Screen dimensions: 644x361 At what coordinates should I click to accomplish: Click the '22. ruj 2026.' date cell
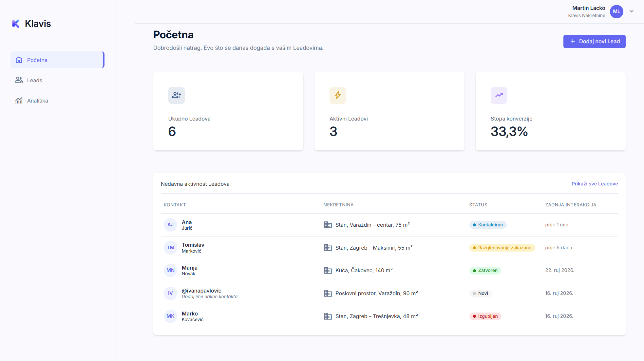pos(560,270)
